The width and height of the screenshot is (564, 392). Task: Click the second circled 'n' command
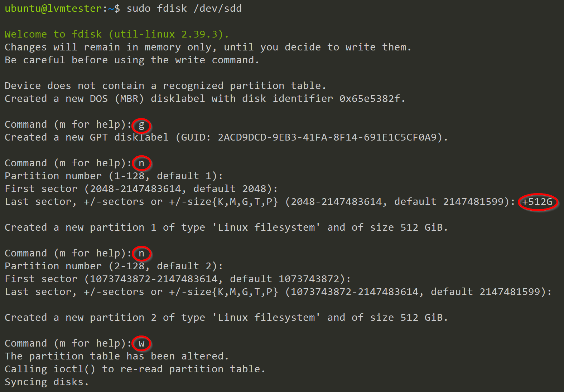(141, 254)
